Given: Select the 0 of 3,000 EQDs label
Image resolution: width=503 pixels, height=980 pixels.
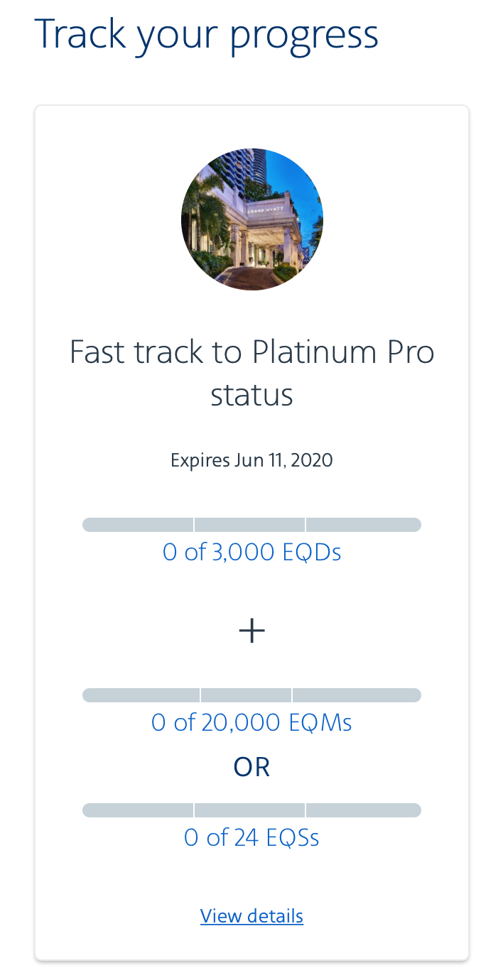Looking at the screenshot, I should tap(251, 552).
